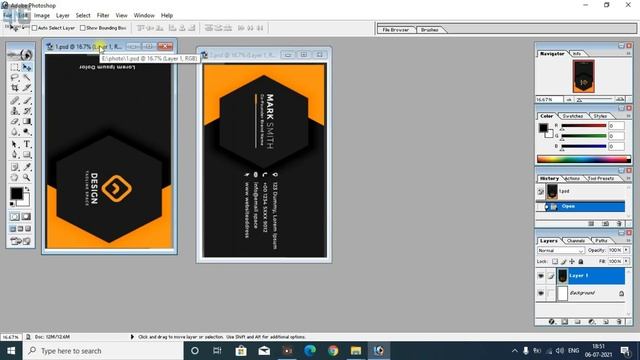Enable Auto Select Layer checkbox
Image resolution: width=640 pixels, height=360 pixels.
35,28
